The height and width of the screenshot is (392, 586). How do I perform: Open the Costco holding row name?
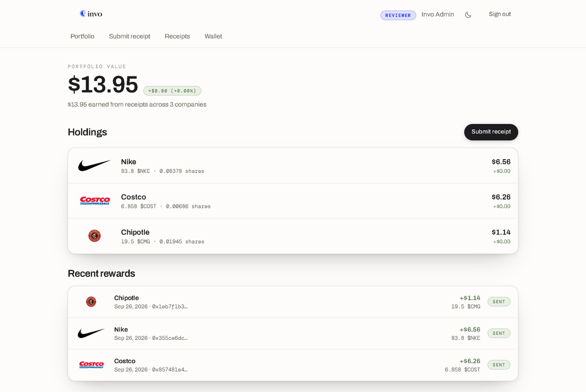tap(133, 197)
